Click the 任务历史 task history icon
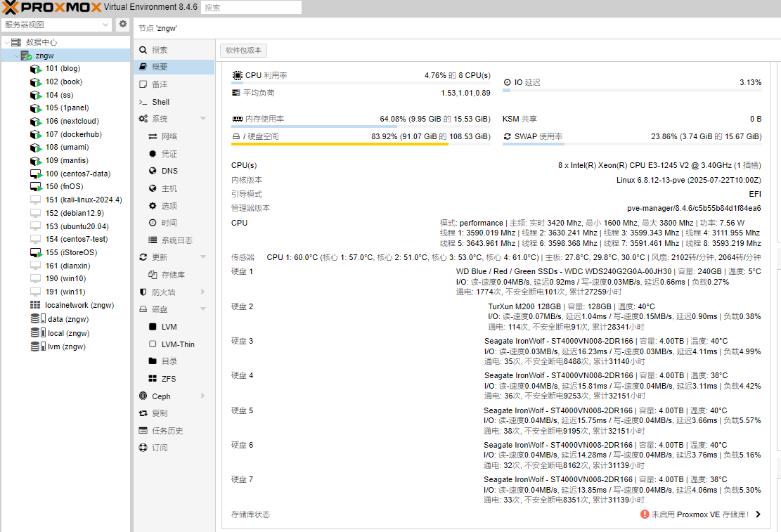This screenshot has height=532, width=781. tap(143, 431)
